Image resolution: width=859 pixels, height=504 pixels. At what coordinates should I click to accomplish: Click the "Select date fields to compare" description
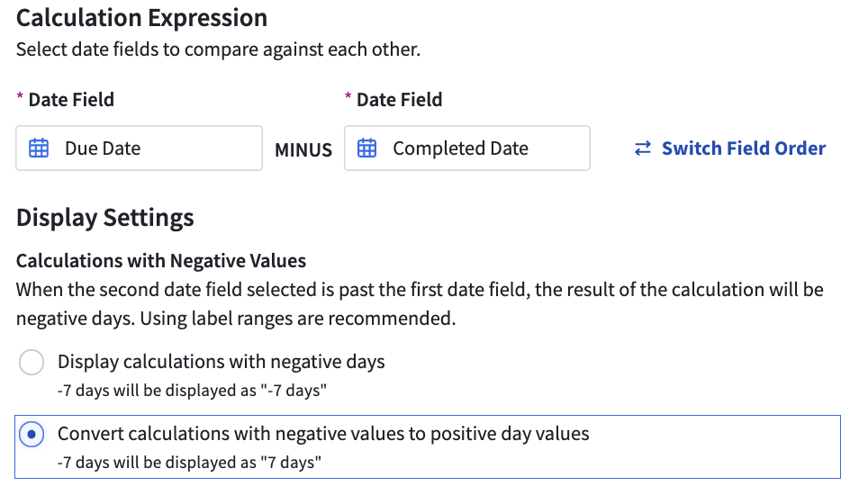click(218, 49)
